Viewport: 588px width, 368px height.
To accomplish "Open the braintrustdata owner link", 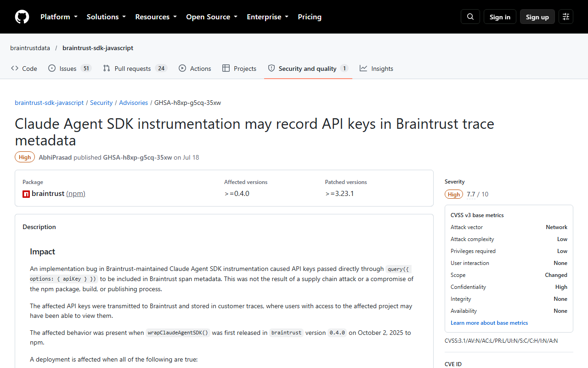I will tap(30, 48).
